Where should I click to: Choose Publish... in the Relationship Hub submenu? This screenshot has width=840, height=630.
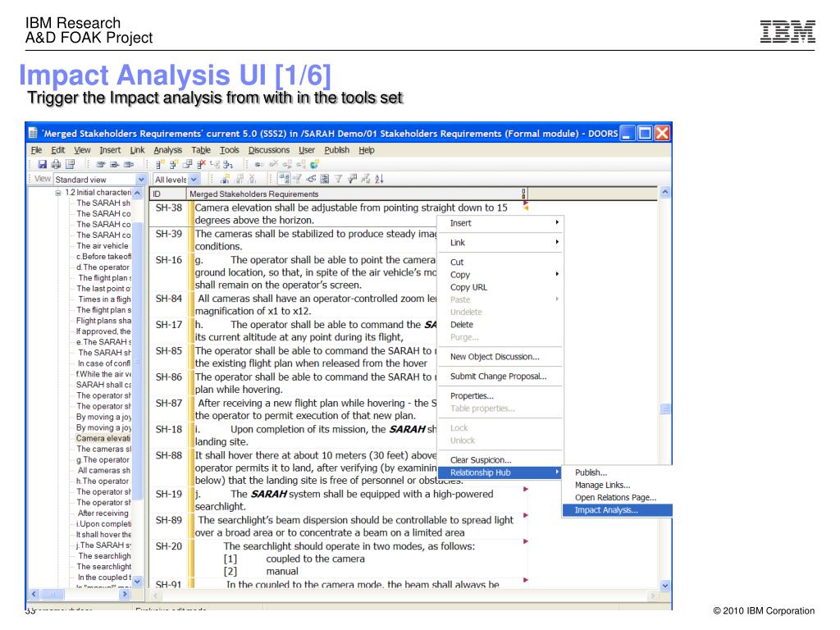pos(617,472)
